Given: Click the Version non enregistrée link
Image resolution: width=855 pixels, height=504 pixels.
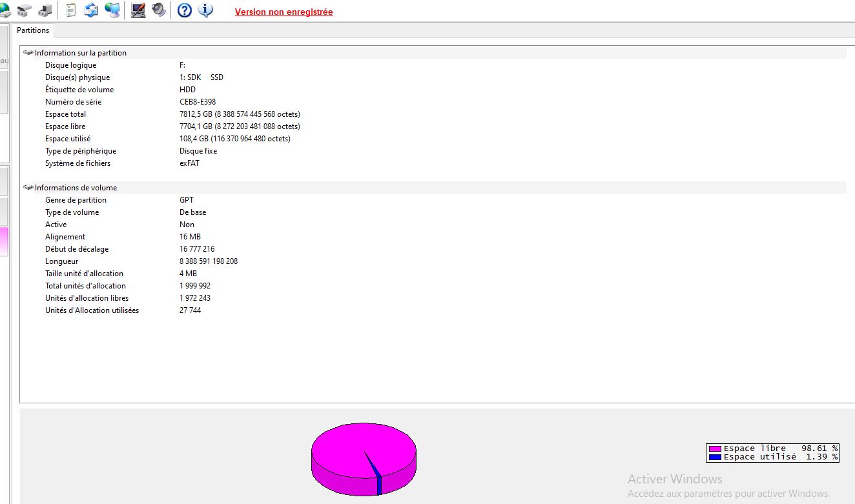Looking at the screenshot, I should point(284,12).
